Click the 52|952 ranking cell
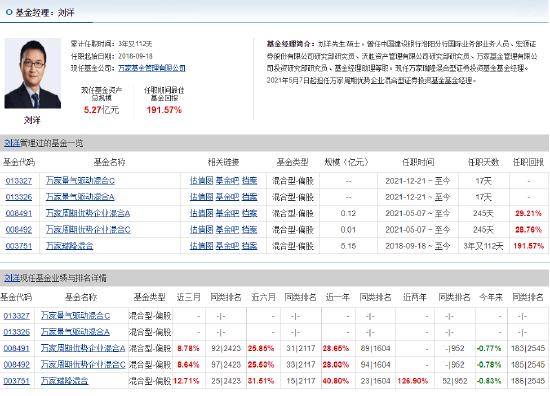 click(455, 381)
